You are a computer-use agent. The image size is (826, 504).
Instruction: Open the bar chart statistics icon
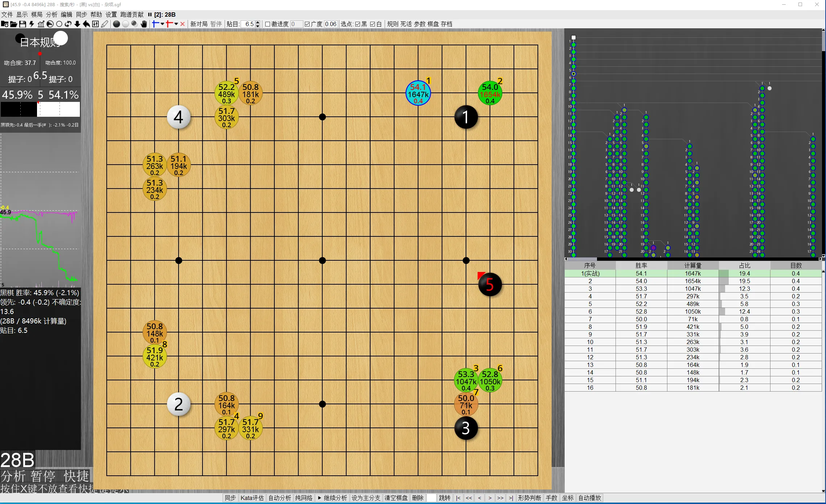pos(41,24)
